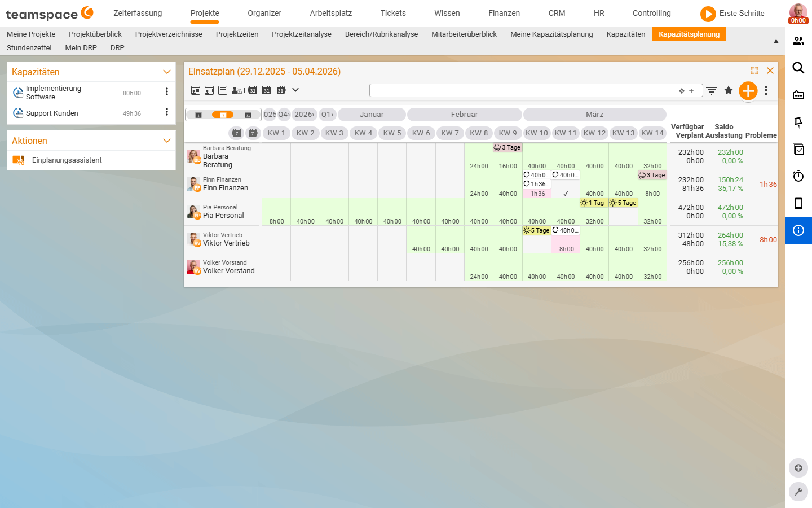Click the round plus icon at bottom right

coord(798,468)
